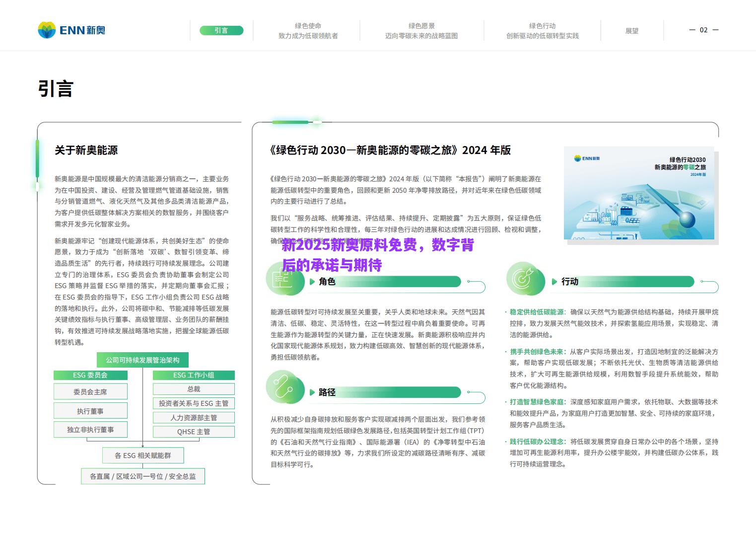Click the 践行低碳办公理念 bullet heading
Screen dimensions: 756x535
point(537,442)
